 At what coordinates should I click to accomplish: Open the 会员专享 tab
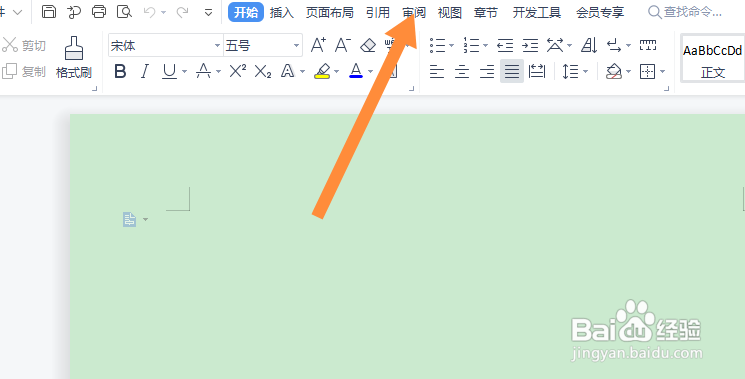coord(600,13)
